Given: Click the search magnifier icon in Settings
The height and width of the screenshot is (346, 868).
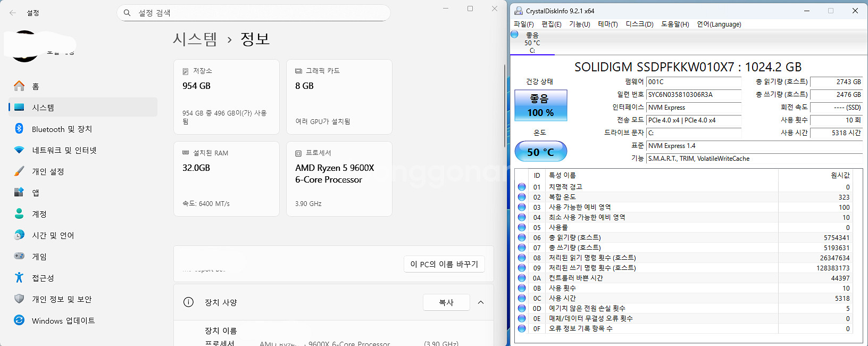Looking at the screenshot, I should pos(127,13).
